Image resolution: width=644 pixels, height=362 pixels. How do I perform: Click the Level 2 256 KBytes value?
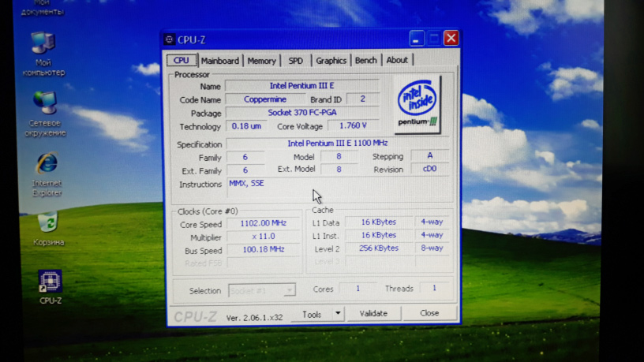point(379,248)
